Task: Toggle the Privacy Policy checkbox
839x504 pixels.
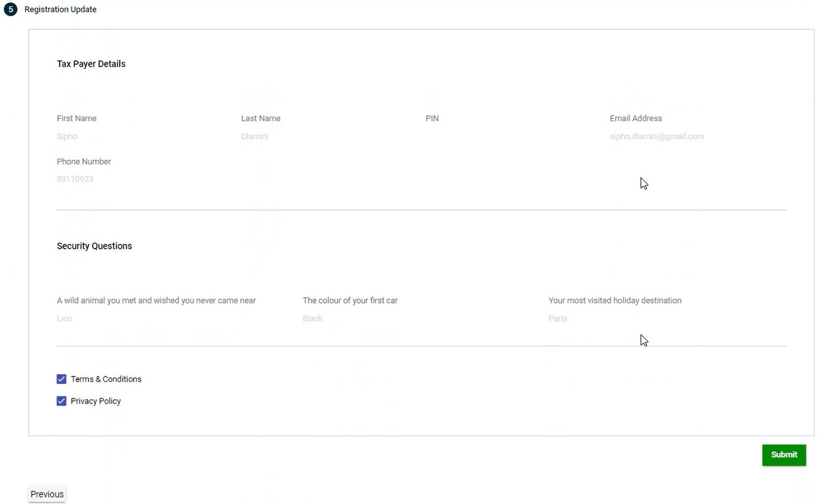Action: (61, 401)
